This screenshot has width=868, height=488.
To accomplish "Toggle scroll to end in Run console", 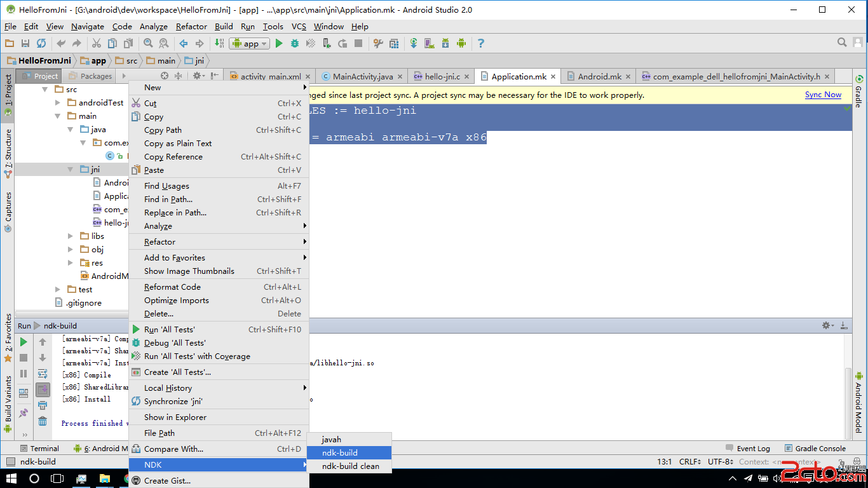I will coord(43,390).
